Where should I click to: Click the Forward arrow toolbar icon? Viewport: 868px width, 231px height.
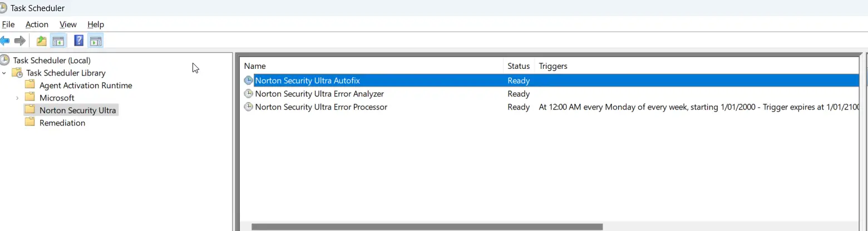tap(20, 41)
